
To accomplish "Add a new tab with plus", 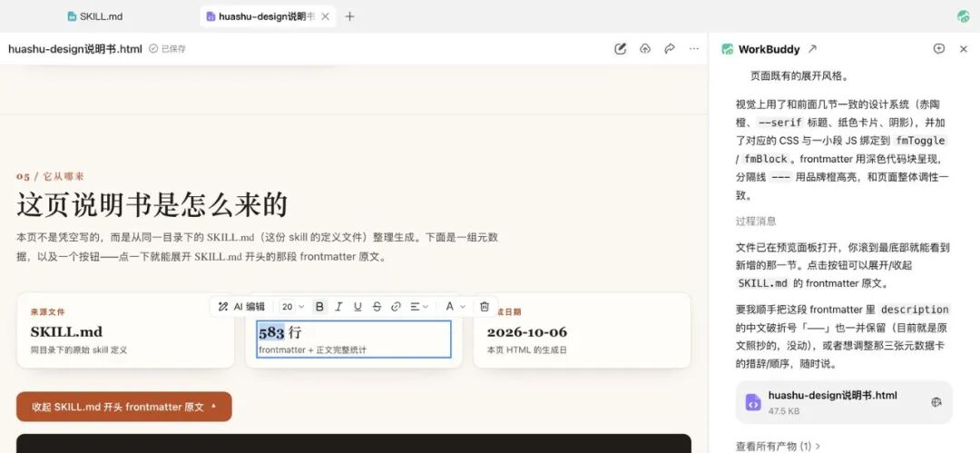I will 350,16.
